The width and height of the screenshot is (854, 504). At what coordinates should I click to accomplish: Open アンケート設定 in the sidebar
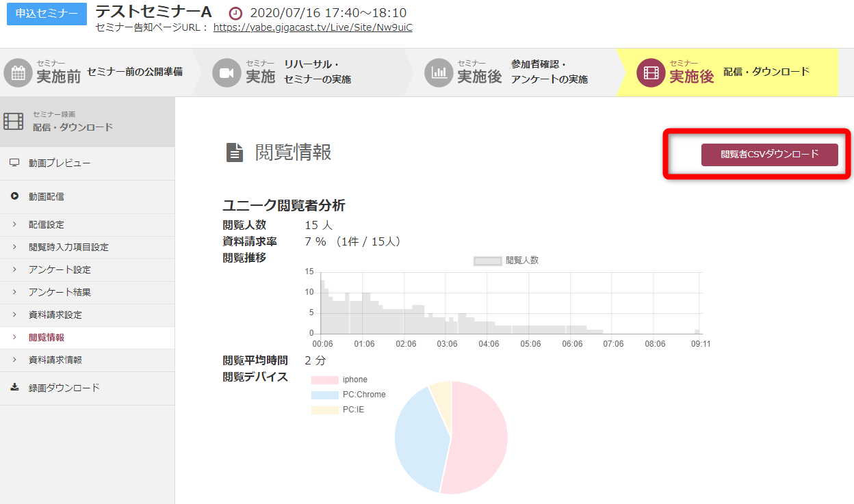tap(60, 269)
